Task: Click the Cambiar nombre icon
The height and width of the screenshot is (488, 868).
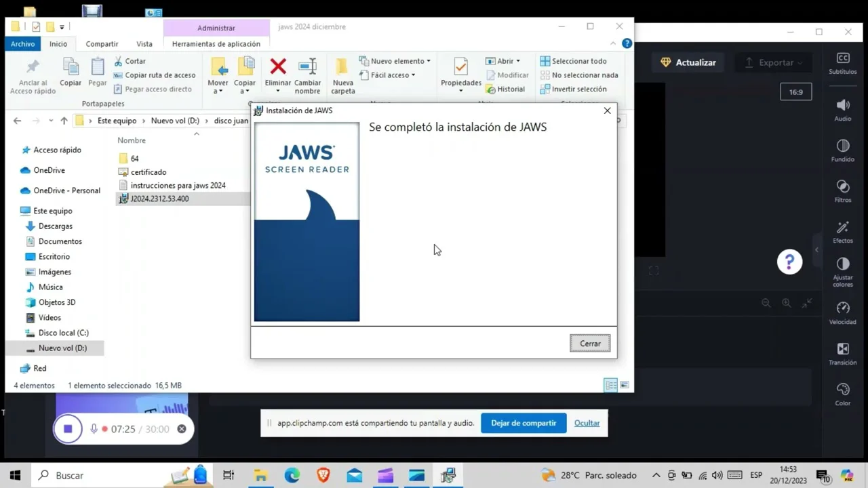Action: pyautogui.click(x=307, y=67)
